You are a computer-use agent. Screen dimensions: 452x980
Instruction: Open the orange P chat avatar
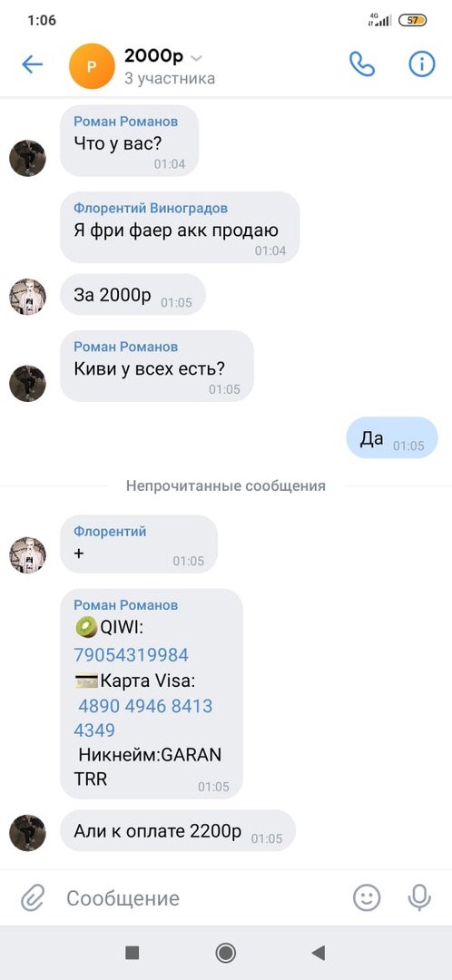click(92, 66)
